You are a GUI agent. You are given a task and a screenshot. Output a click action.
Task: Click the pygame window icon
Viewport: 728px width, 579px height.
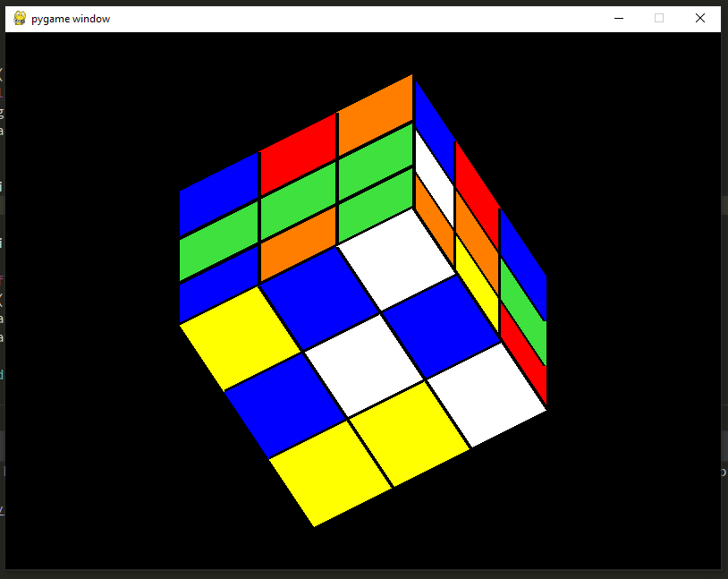pyautogui.click(x=19, y=18)
